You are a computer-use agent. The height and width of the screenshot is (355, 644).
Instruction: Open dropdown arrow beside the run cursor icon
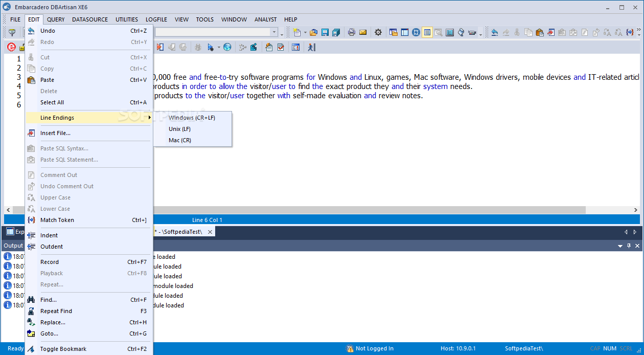[x=219, y=48]
